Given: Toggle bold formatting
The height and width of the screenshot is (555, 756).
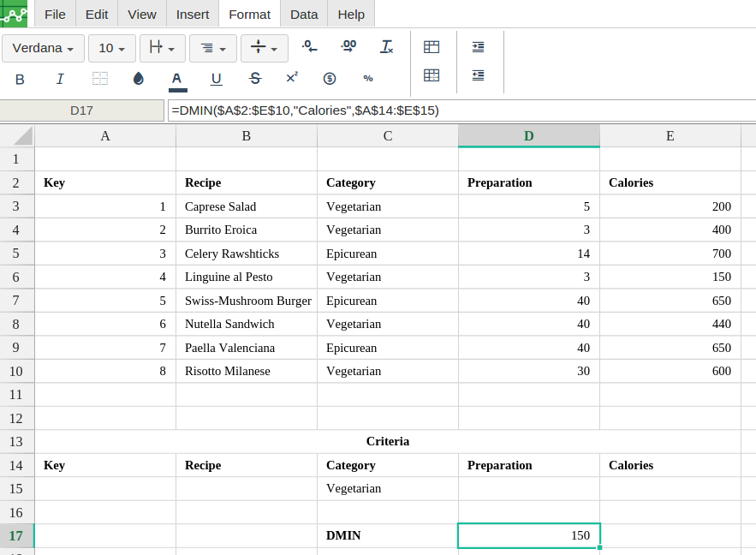Looking at the screenshot, I should point(20,79).
